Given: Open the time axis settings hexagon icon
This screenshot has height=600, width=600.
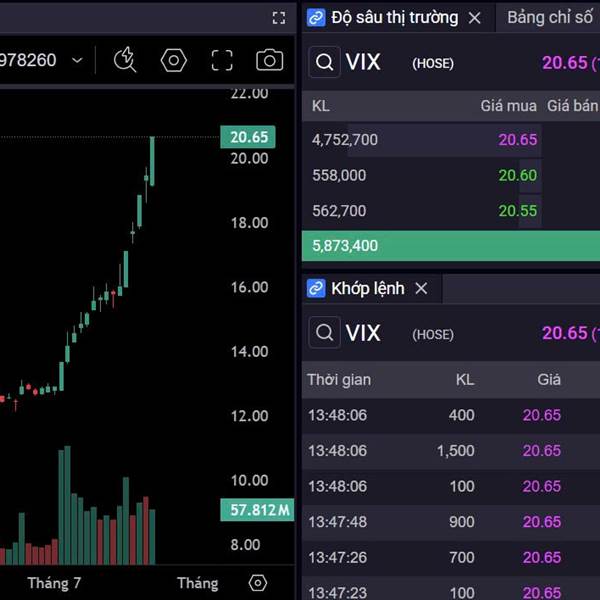Looking at the screenshot, I should (x=258, y=583).
